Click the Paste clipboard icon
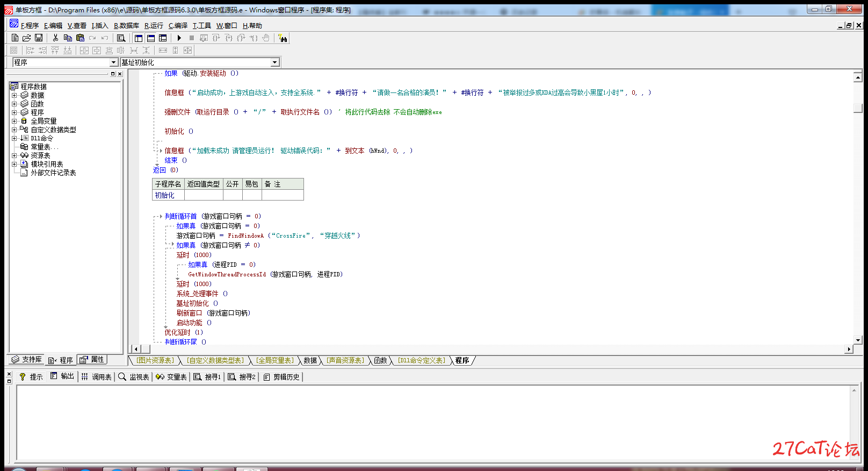 pos(80,38)
